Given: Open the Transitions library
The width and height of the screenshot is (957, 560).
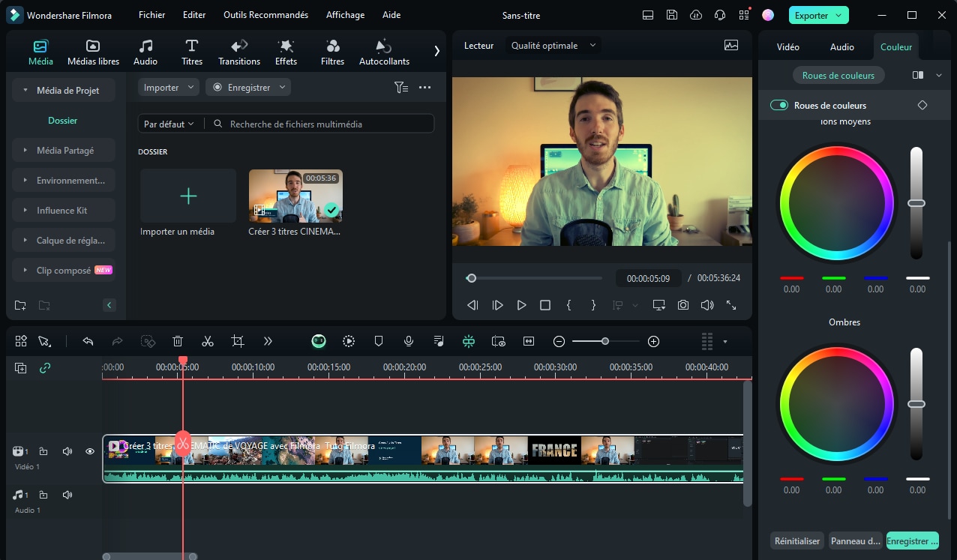Looking at the screenshot, I should click(x=239, y=52).
